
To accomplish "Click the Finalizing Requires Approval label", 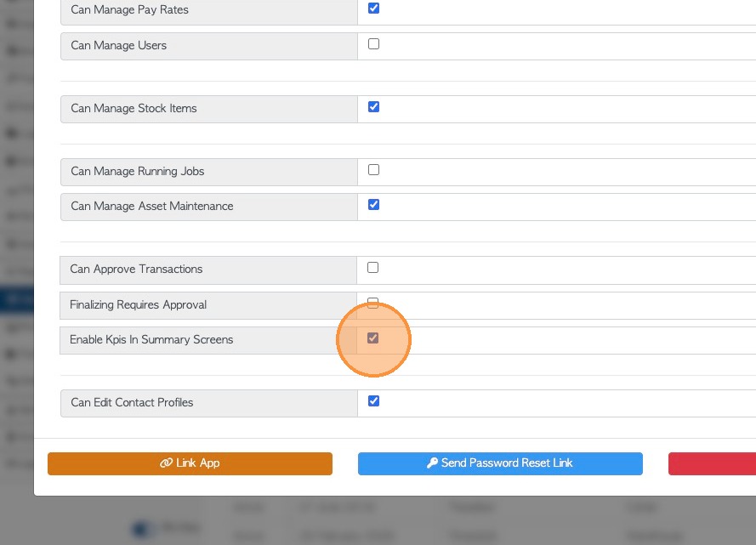I will pos(138,304).
